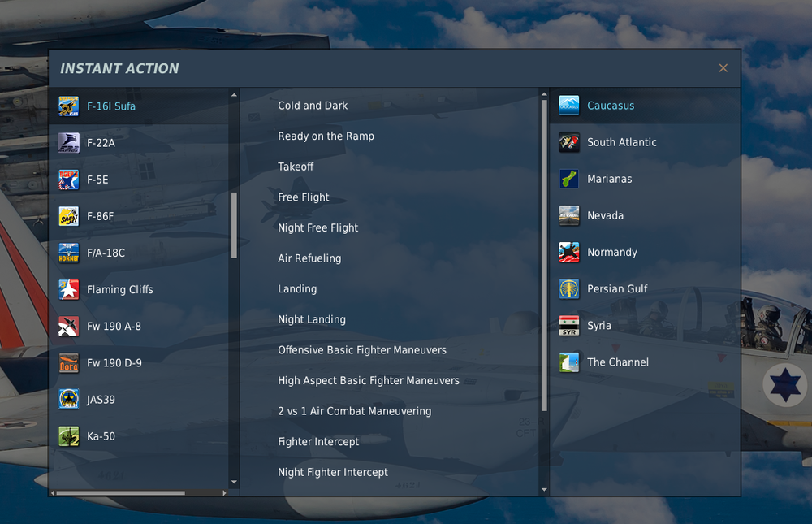Choose Offensive Basic Fighter Maneuvers
This screenshot has height=524, width=812.
[362, 350]
